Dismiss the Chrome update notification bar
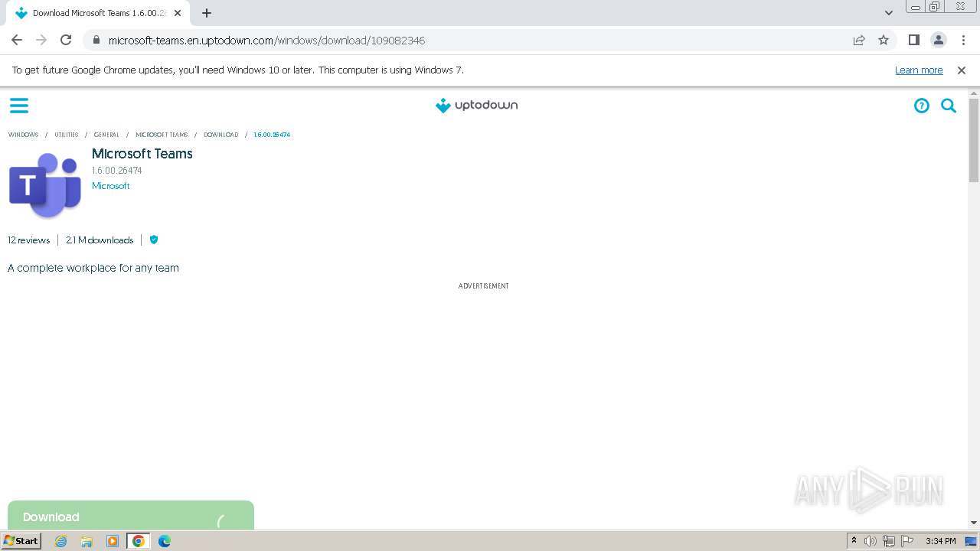The image size is (980, 551). pyautogui.click(x=962, y=70)
